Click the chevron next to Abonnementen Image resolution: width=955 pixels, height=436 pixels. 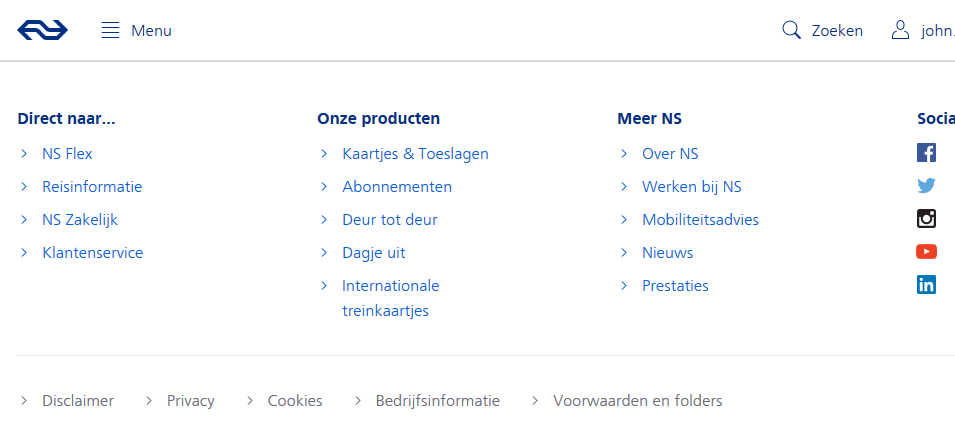point(324,186)
